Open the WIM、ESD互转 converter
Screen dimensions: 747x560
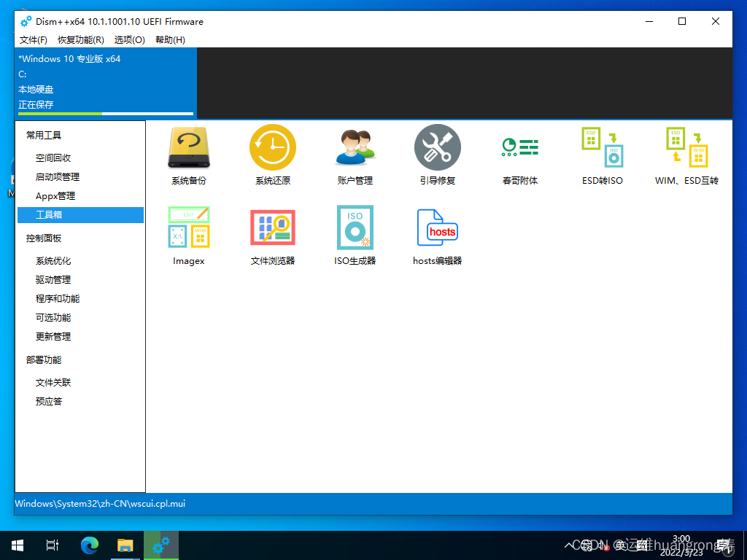click(686, 155)
